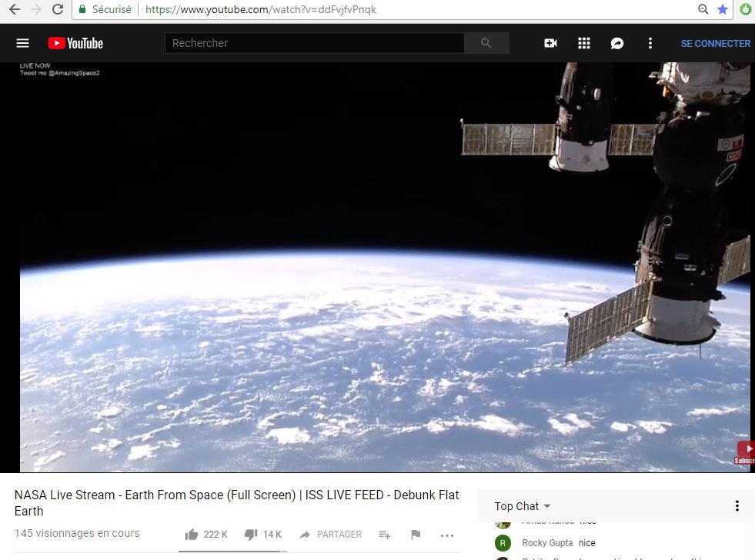Add video to playlist icon
This screenshot has width=755, height=560.
[x=384, y=535]
